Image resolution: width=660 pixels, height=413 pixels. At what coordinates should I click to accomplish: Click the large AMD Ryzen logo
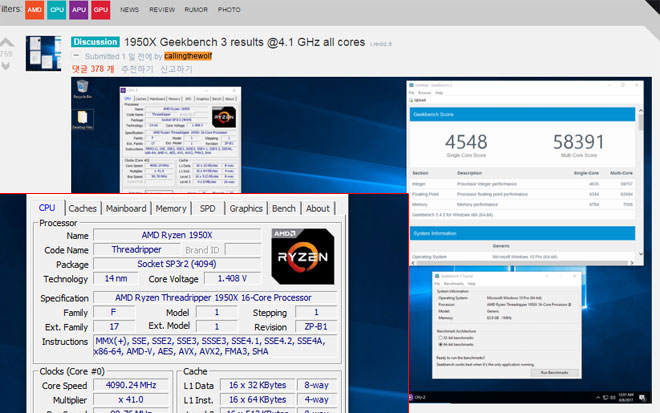pos(303,256)
